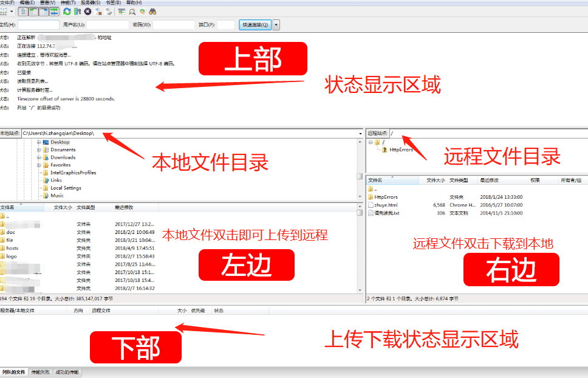Click the local tree scrollbar thumb
The width and height of the screenshot is (588, 378).
coord(360,176)
